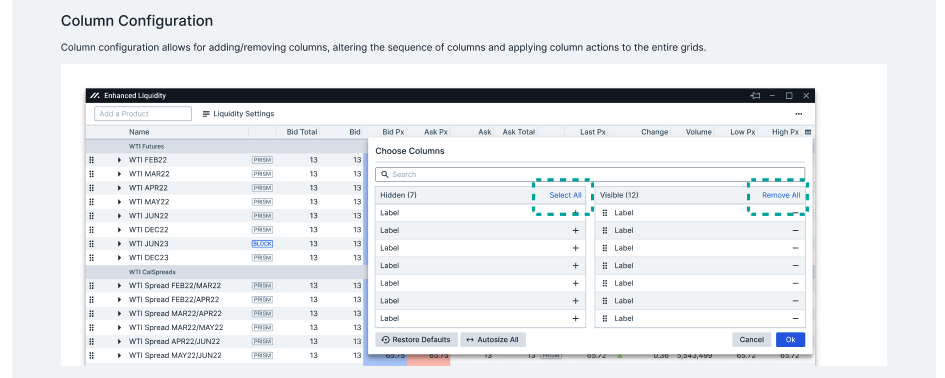Click the Volume column header
Viewport: 945px width, 378px height.
point(699,132)
